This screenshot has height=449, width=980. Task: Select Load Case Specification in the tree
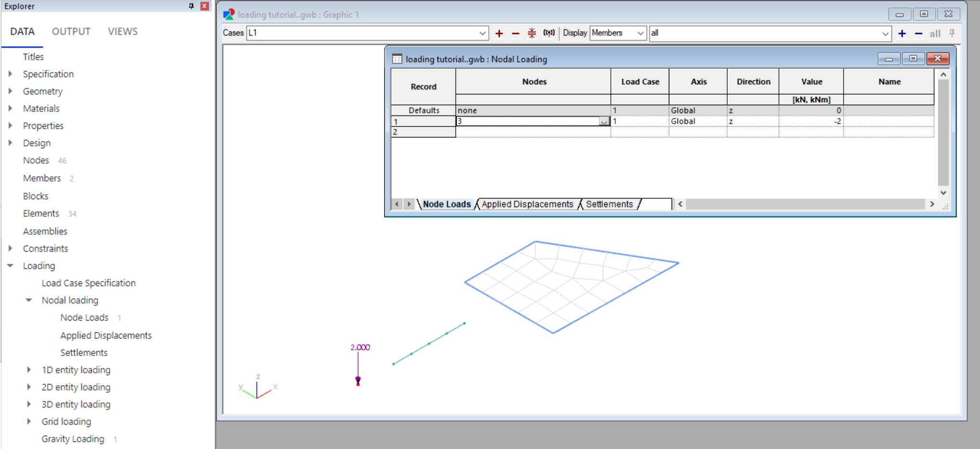(x=89, y=283)
